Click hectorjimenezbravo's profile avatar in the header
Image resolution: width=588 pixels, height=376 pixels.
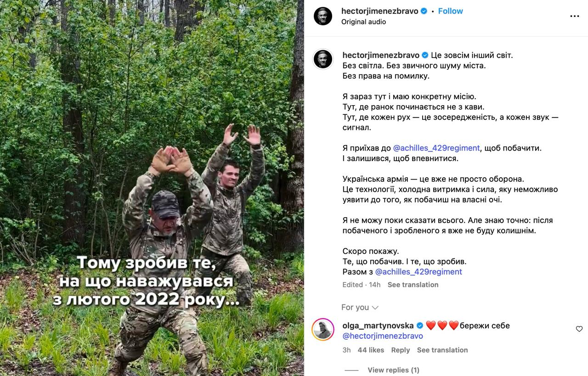[x=323, y=16]
